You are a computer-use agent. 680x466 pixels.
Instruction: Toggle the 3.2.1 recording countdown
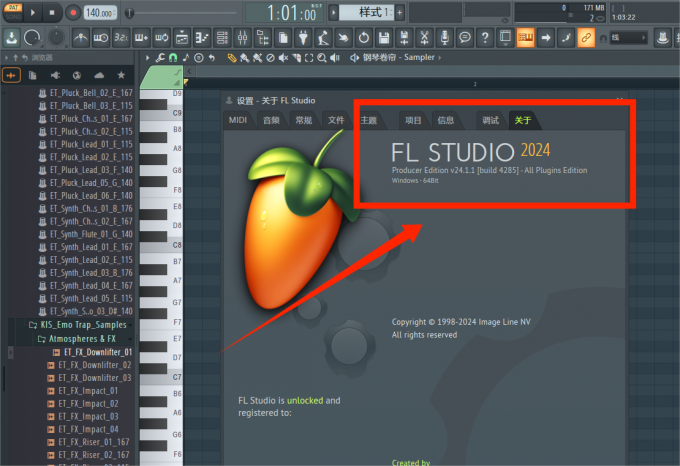[121, 38]
